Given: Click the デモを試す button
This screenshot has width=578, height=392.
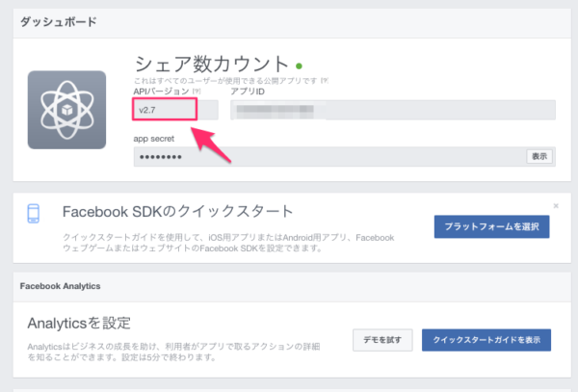Looking at the screenshot, I should pos(382,340).
